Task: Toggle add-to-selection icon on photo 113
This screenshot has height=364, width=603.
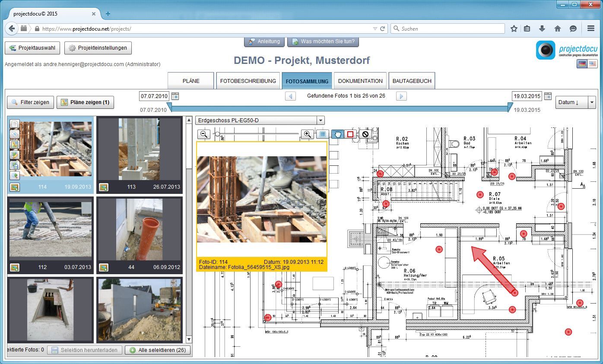Action: (103, 187)
